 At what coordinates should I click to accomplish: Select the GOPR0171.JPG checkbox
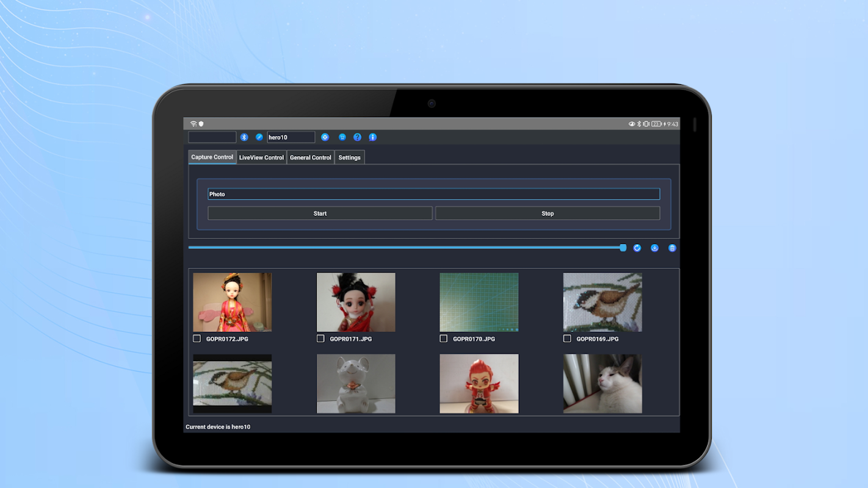(x=320, y=339)
